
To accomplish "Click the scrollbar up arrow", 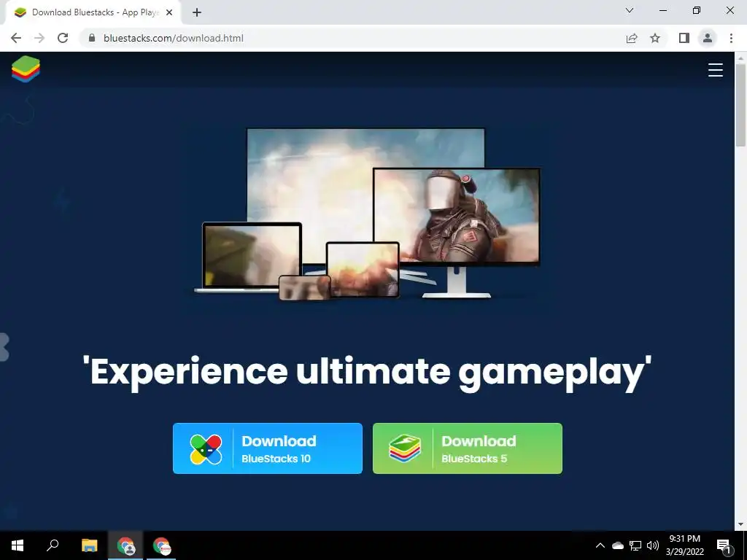I will click(740, 58).
